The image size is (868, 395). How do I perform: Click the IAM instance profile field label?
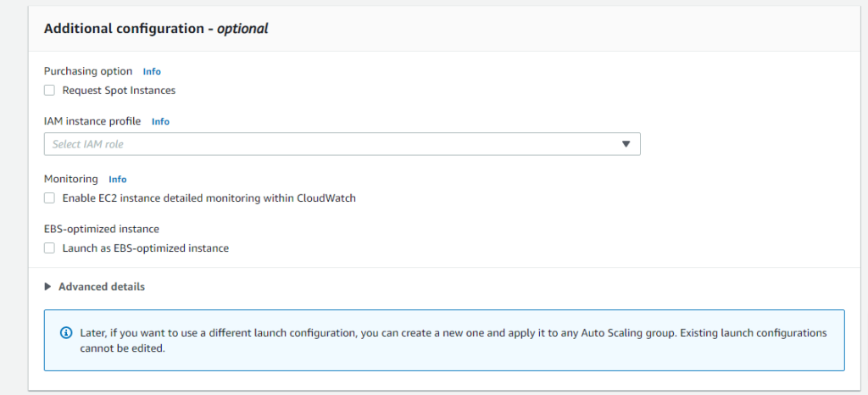[x=92, y=121]
